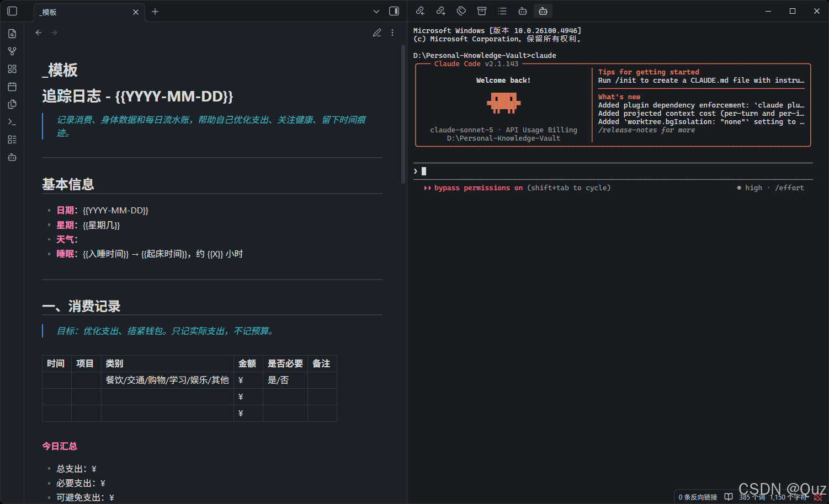Expand the tab list dropdown chevron
829x504 pixels.
[x=376, y=12]
